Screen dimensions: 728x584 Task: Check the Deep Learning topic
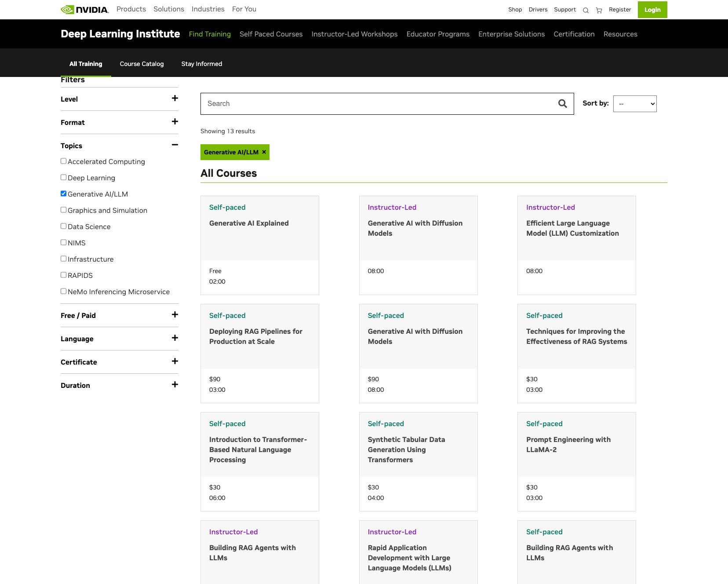pyautogui.click(x=64, y=177)
